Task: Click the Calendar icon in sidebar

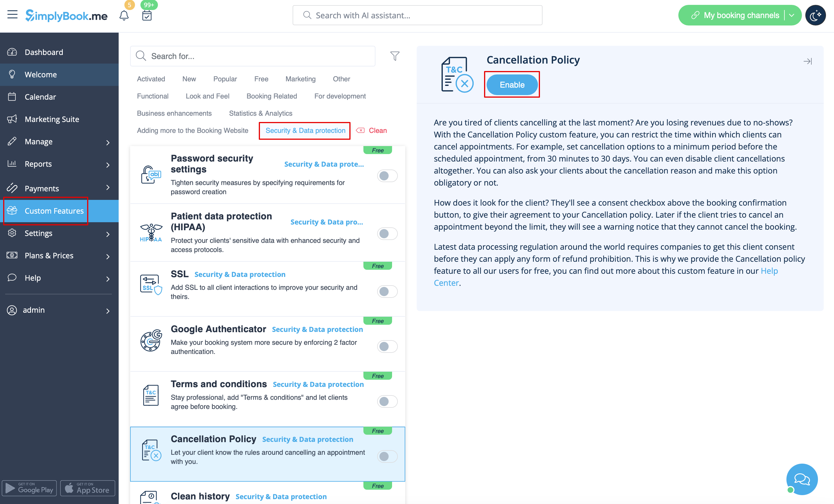Action: pos(12,97)
